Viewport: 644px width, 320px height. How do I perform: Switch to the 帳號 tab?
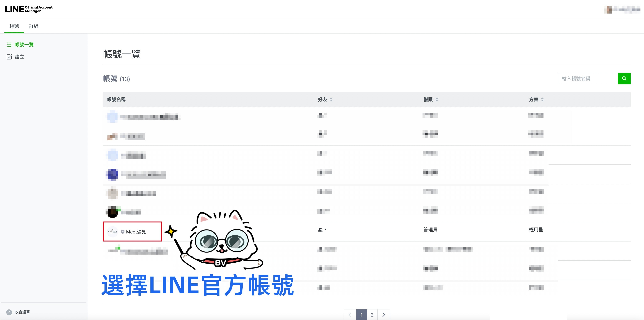pyautogui.click(x=14, y=26)
